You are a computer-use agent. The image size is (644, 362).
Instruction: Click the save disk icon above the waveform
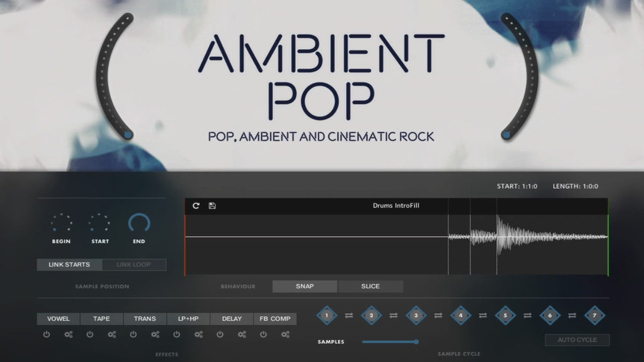[x=212, y=206]
